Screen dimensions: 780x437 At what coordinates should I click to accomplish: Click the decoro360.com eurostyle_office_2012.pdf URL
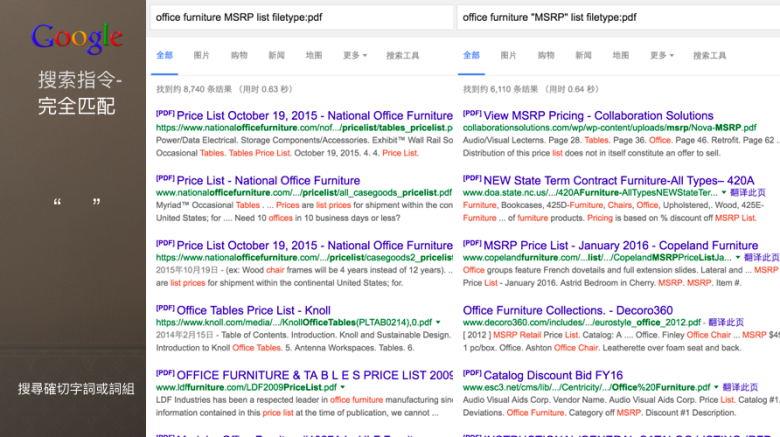[582, 322]
